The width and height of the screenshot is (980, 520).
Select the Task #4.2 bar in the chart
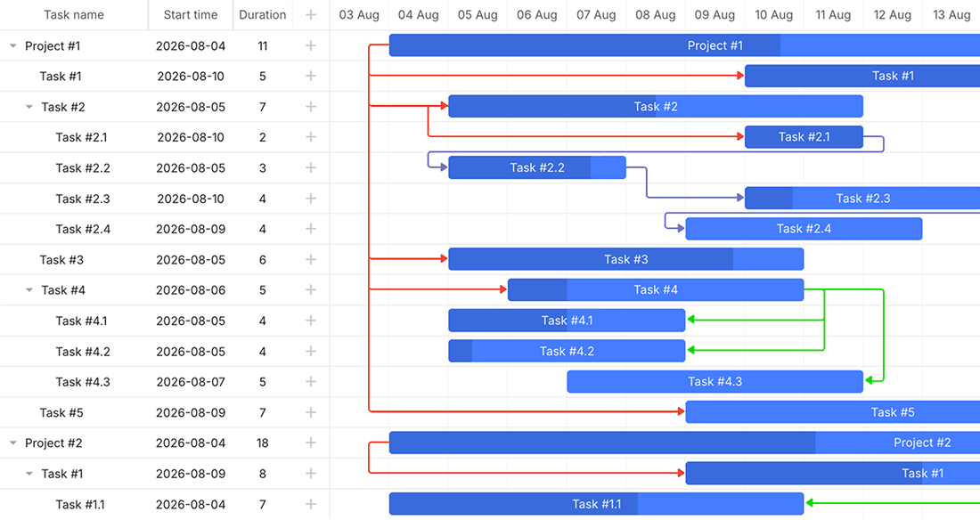tap(567, 351)
